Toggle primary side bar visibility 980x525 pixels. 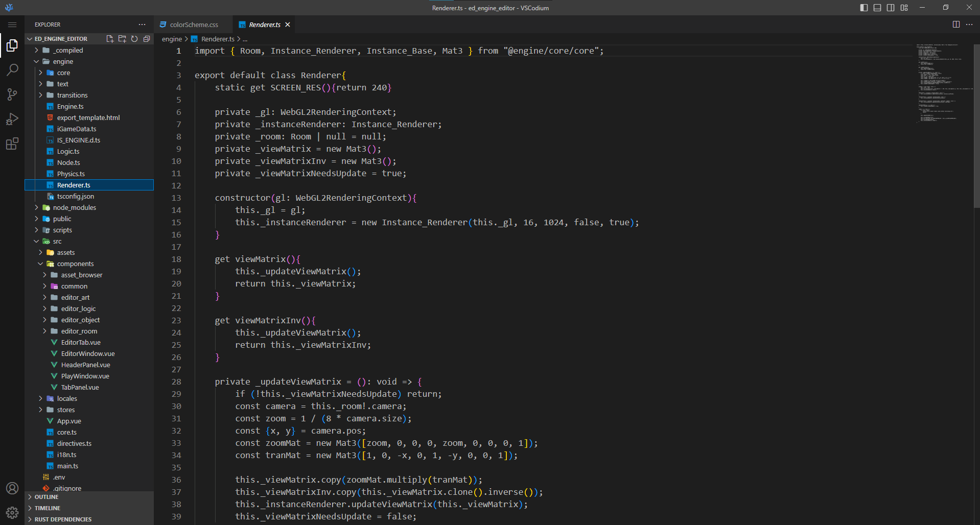864,8
